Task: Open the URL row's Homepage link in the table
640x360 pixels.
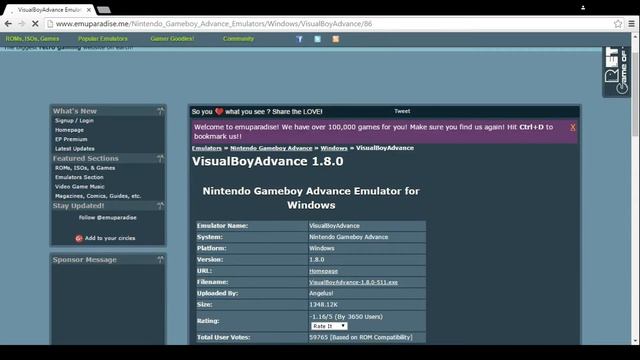Action: (323, 271)
